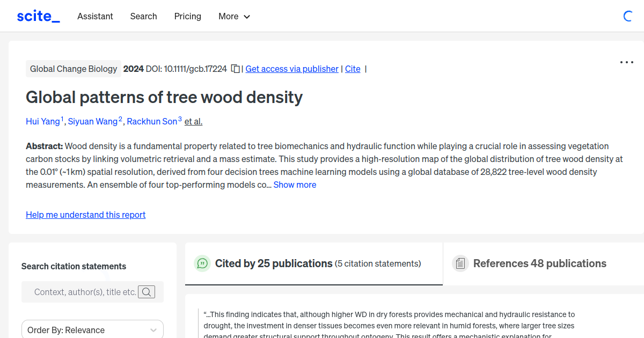Click Help me understand this report
The width and height of the screenshot is (644, 338).
coord(85,215)
